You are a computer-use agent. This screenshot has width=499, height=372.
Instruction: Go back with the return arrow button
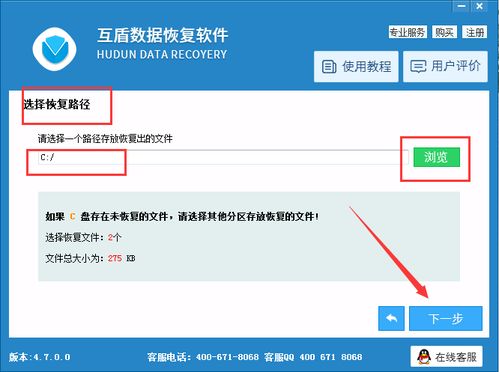pos(391,319)
